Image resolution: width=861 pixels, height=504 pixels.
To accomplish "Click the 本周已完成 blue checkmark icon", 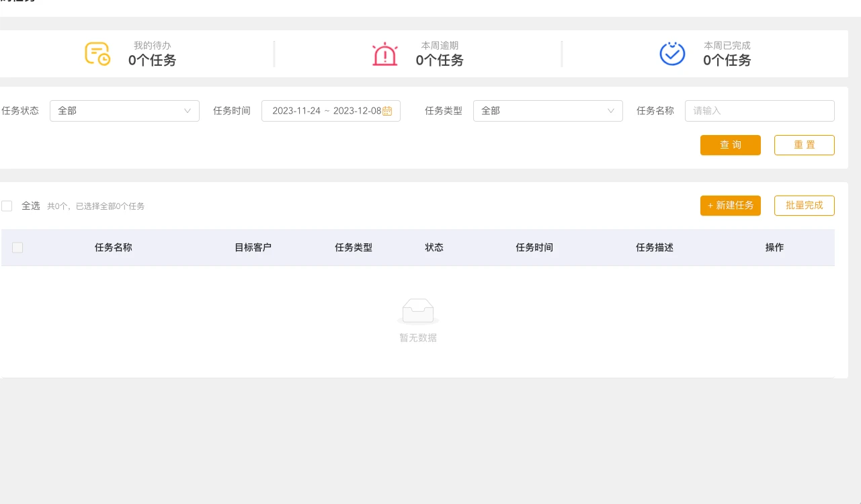I will (672, 54).
